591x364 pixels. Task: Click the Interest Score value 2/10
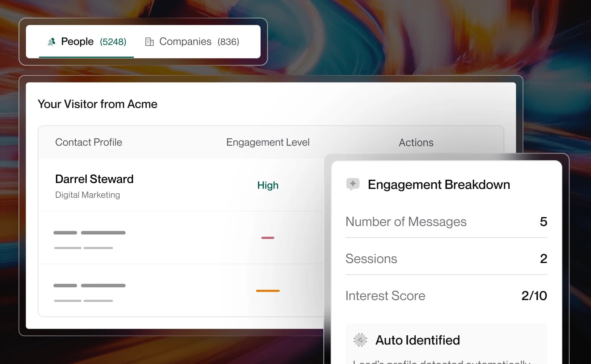click(x=534, y=296)
